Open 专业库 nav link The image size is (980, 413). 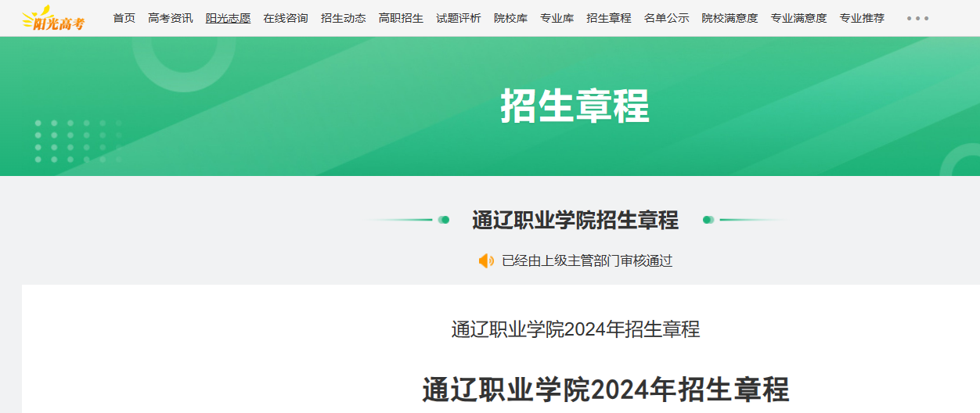tap(557, 18)
